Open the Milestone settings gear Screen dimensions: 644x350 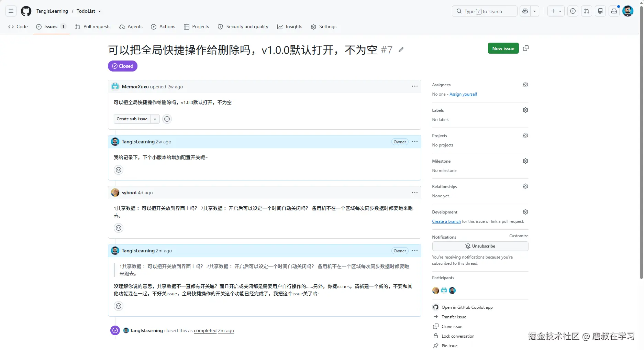525,161
